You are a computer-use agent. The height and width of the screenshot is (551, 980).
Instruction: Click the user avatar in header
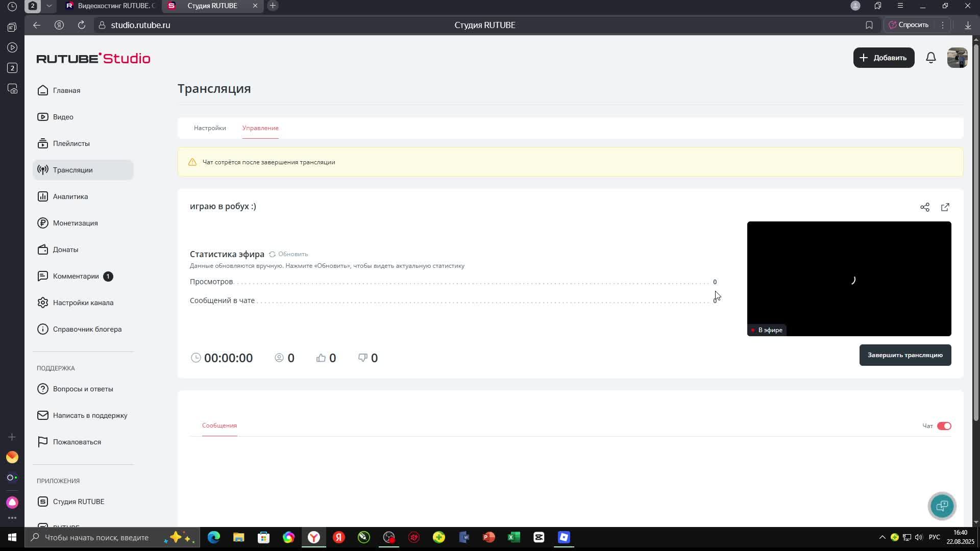pyautogui.click(x=957, y=58)
